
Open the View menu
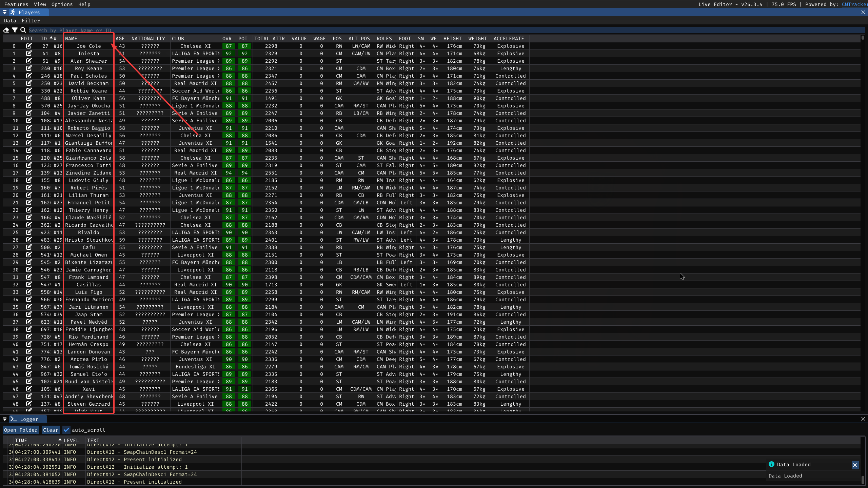tap(40, 4)
